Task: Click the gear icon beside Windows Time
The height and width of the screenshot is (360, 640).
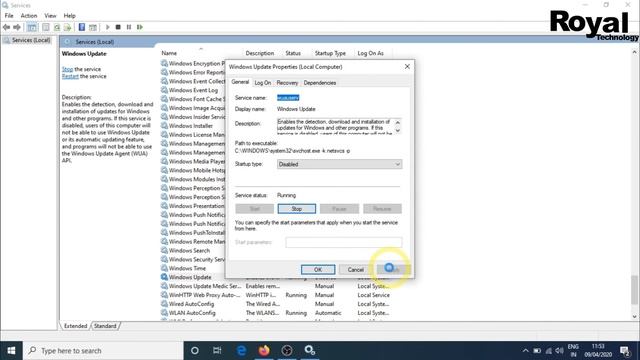Action: click(164, 268)
